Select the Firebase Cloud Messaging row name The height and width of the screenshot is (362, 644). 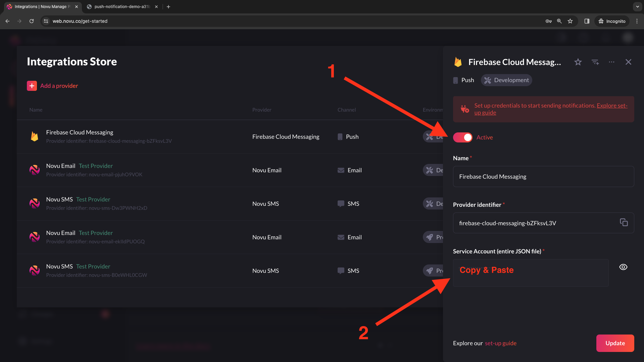pos(80,132)
